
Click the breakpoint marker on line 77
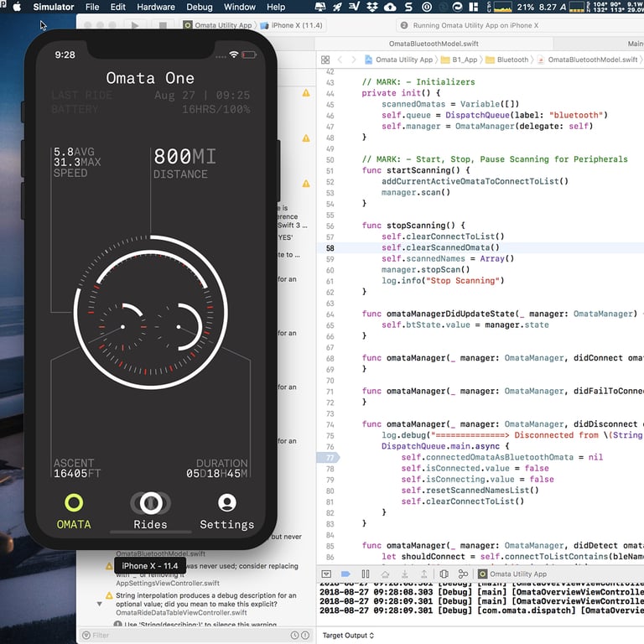[x=328, y=457]
